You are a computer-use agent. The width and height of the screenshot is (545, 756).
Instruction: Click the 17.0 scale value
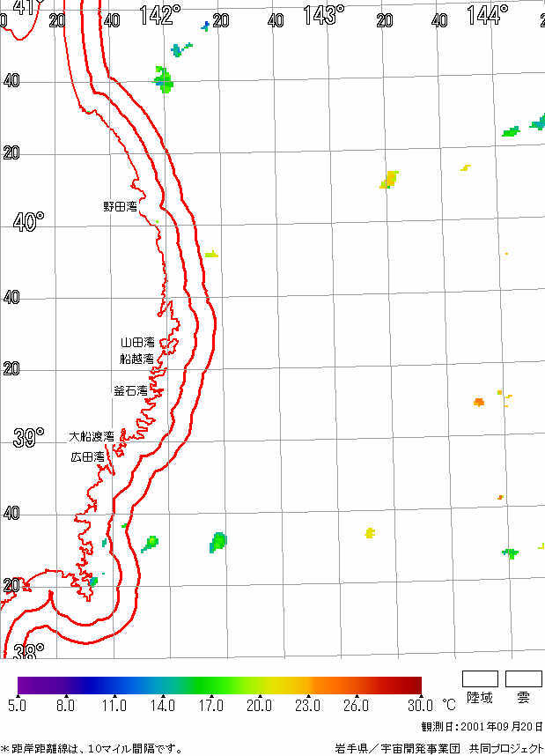pos(211,706)
